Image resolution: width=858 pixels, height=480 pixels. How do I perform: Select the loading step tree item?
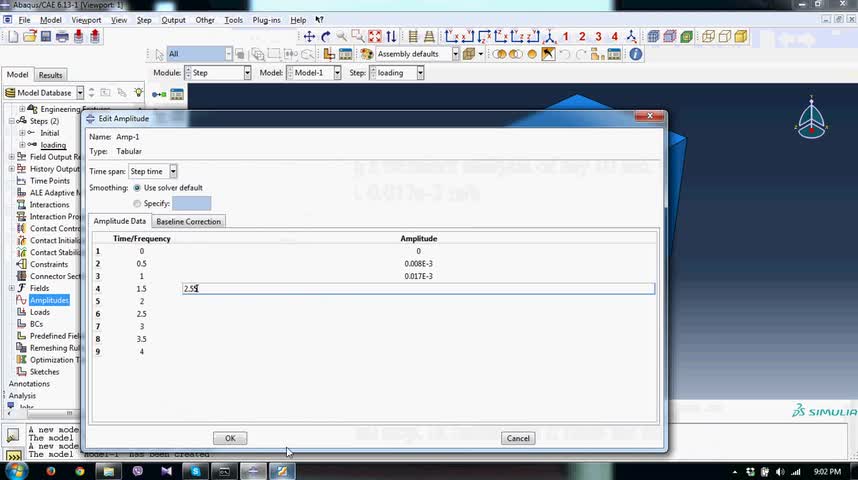(x=53, y=145)
